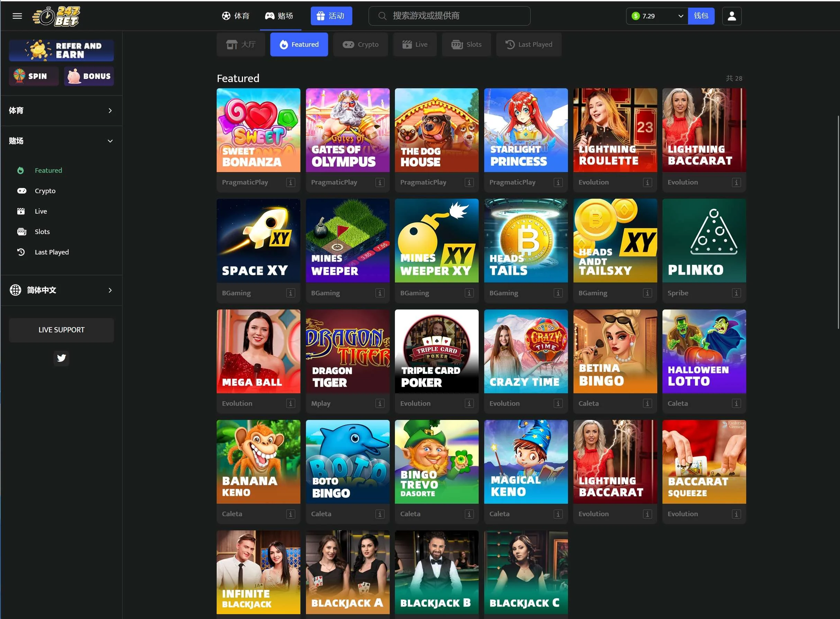Open the piggy bank Bonus promo
The height and width of the screenshot is (619, 840).
[x=89, y=76]
